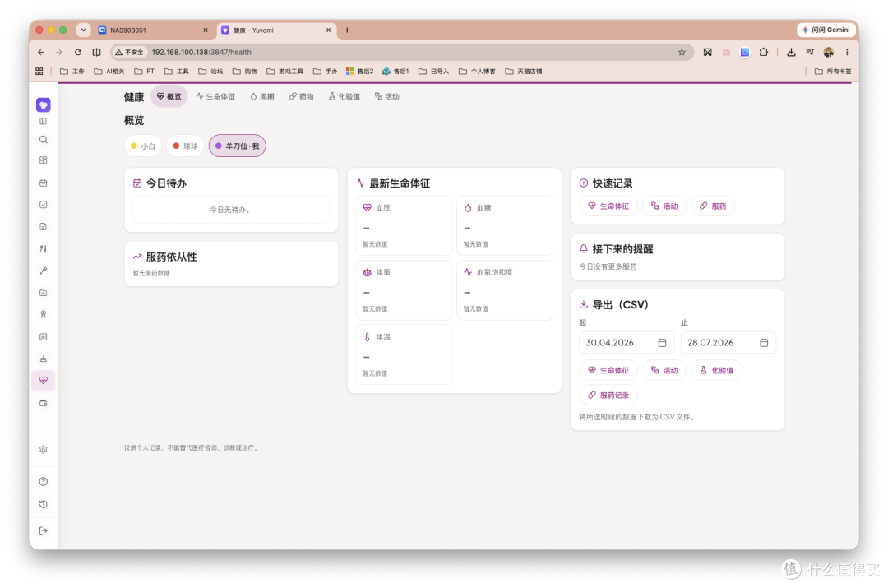Click the logout icon at sidebar bottom
The height and width of the screenshot is (588, 888).
43,530
